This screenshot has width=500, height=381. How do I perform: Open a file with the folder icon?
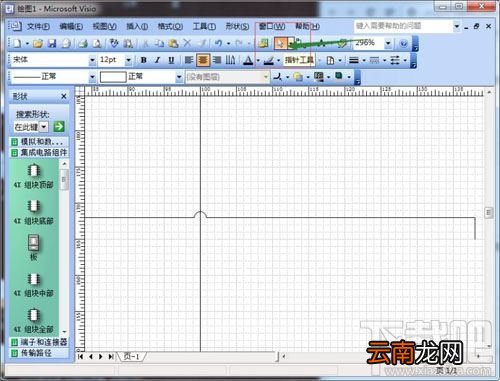tap(38, 43)
